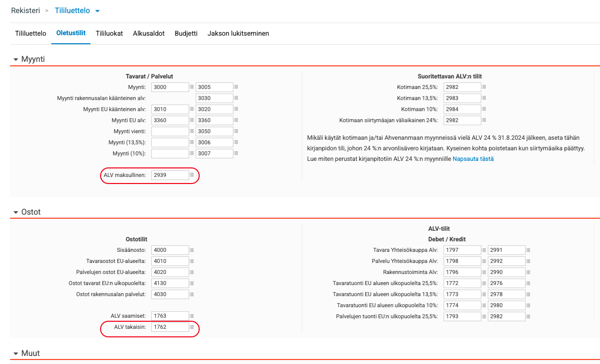Open account list icon beside ALV takaisin field
600x364 pixels.
coord(192,327)
